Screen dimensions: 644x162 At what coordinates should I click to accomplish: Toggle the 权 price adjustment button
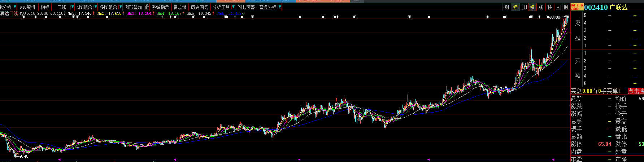[x=532, y=7]
